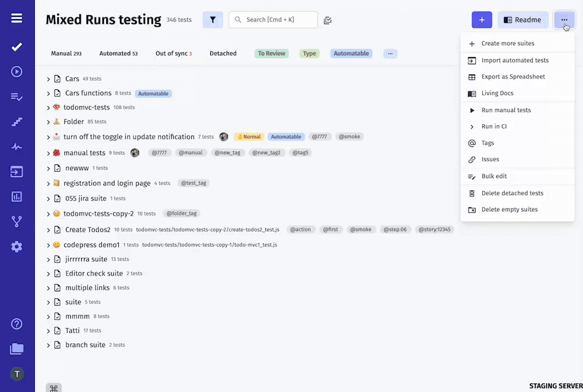Click the Automatable filter label in tab bar
The height and width of the screenshot is (392, 583).
pyautogui.click(x=351, y=53)
